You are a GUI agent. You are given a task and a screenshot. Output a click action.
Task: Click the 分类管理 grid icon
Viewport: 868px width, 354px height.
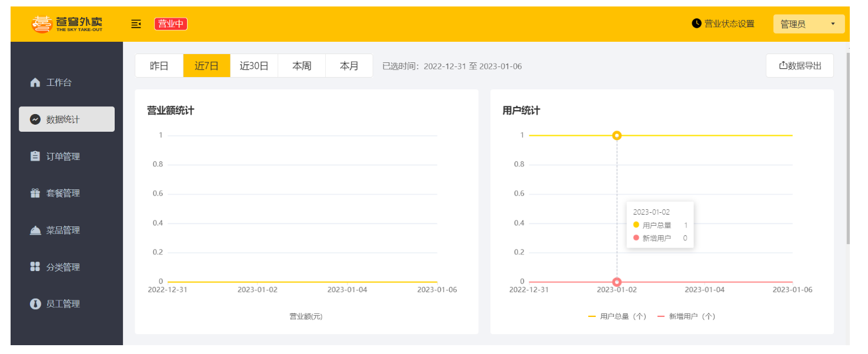click(x=35, y=267)
